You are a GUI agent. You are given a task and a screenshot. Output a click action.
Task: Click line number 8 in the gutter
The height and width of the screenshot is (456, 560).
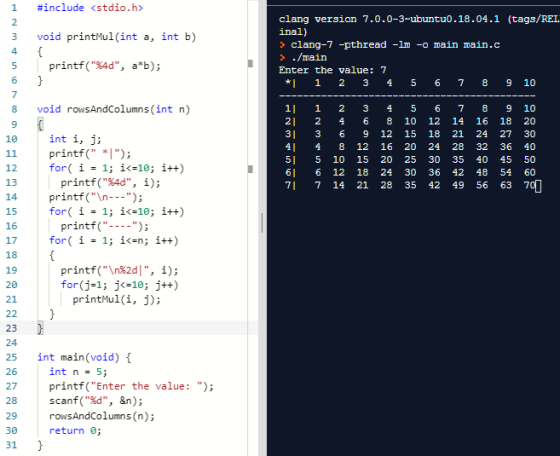[x=14, y=109]
